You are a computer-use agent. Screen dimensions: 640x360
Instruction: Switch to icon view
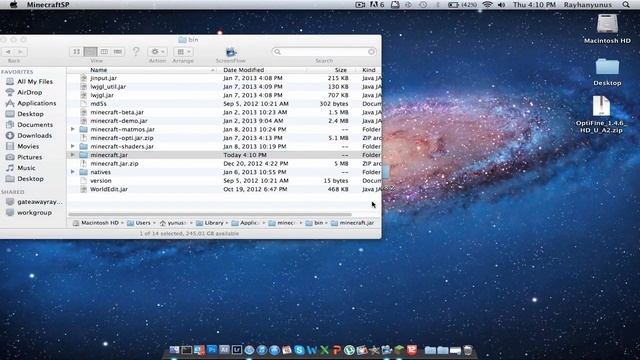click(76, 52)
